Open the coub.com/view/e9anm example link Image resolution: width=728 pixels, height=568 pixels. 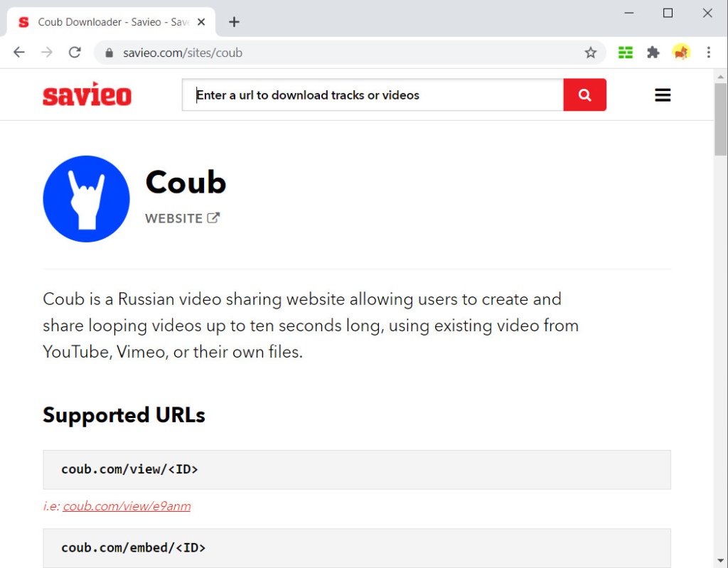[127, 505]
